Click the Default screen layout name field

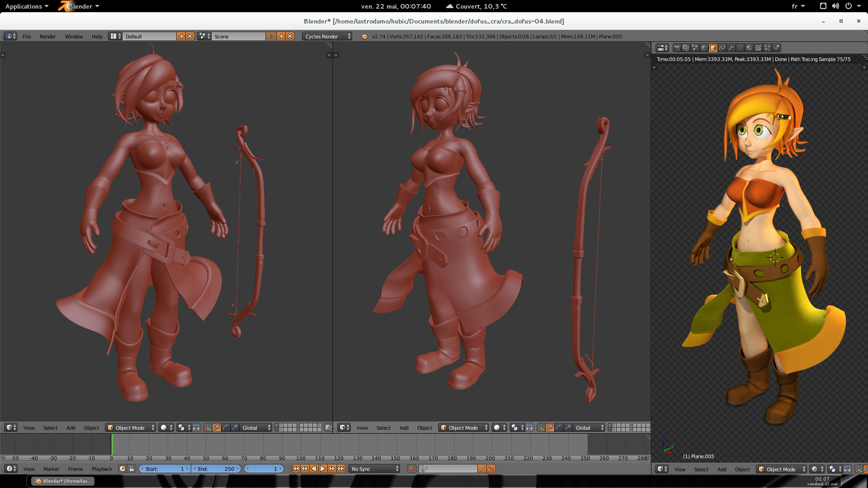pyautogui.click(x=150, y=36)
